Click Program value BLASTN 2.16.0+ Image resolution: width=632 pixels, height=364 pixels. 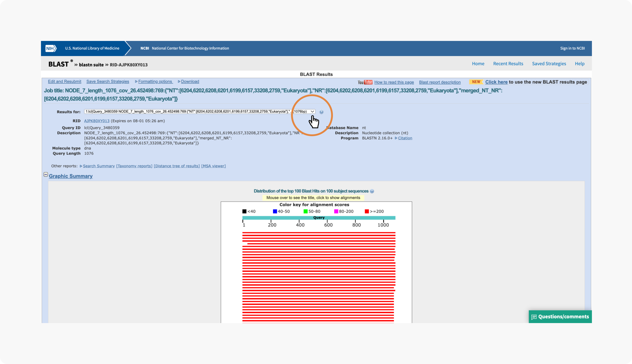[377, 138]
